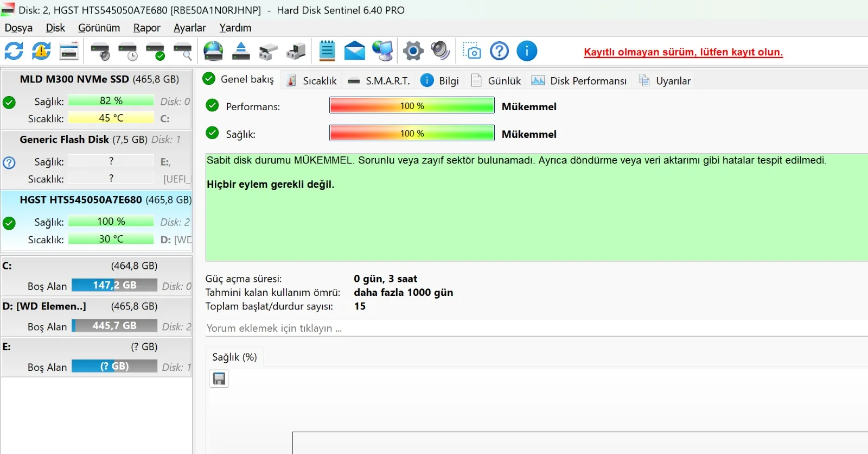Click the 'Toplam başlat/durdur sayısı:' label

coord(269,306)
